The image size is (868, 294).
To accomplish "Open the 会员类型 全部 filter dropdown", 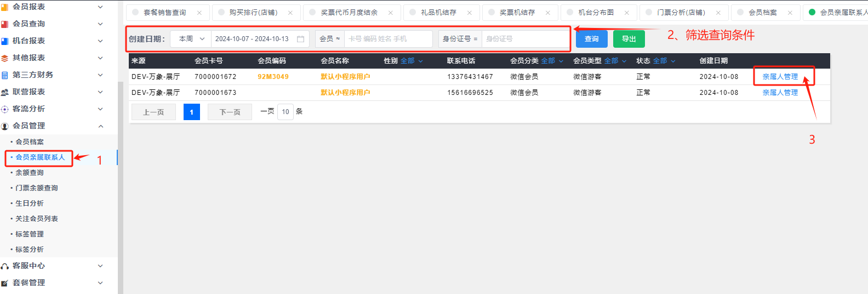I will point(615,61).
